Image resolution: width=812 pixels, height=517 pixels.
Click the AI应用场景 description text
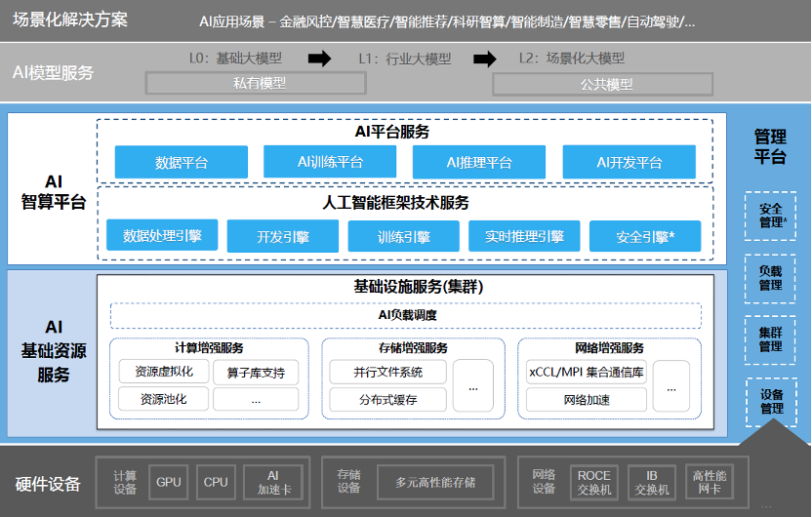tap(447, 21)
